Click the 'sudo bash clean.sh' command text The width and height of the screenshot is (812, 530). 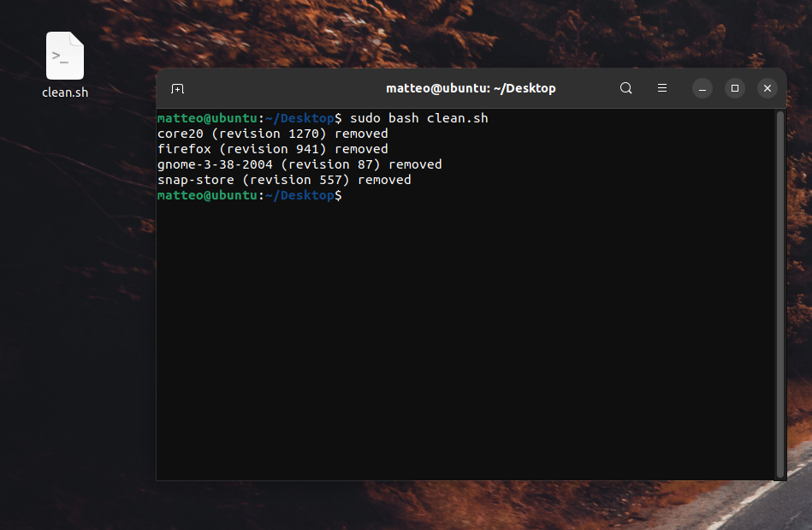point(418,118)
